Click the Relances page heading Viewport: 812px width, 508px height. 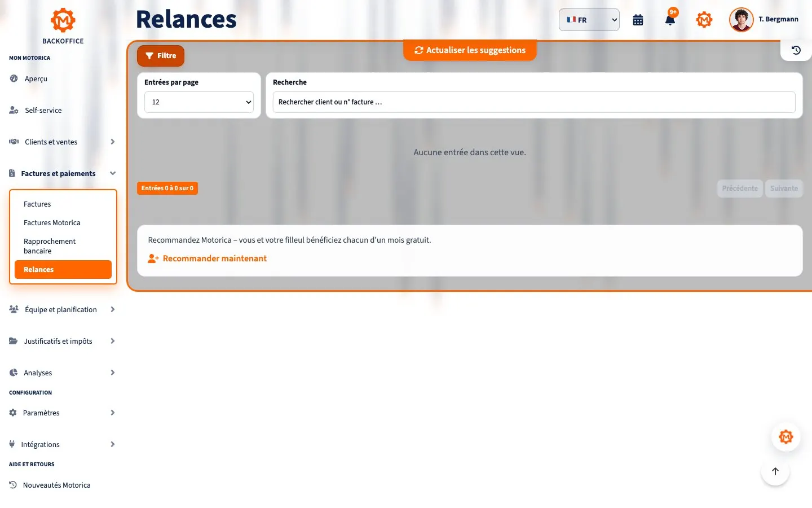tap(186, 19)
